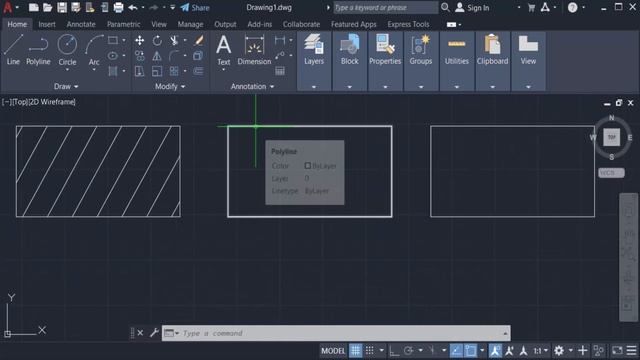Open annotation scale 1:1 dropdown
The width and height of the screenshot is (640, 360).
(x=541, y=351)
